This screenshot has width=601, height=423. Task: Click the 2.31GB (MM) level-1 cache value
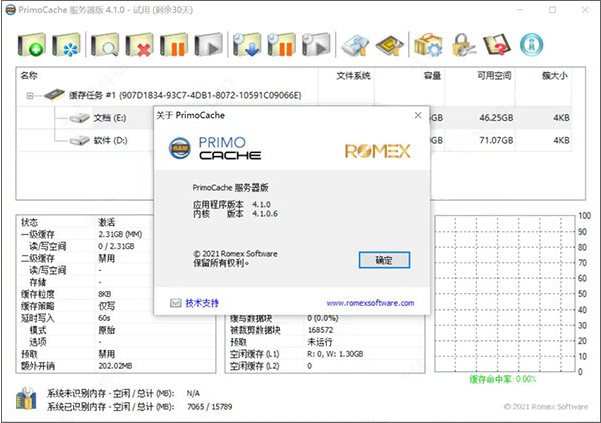point(120,234)
